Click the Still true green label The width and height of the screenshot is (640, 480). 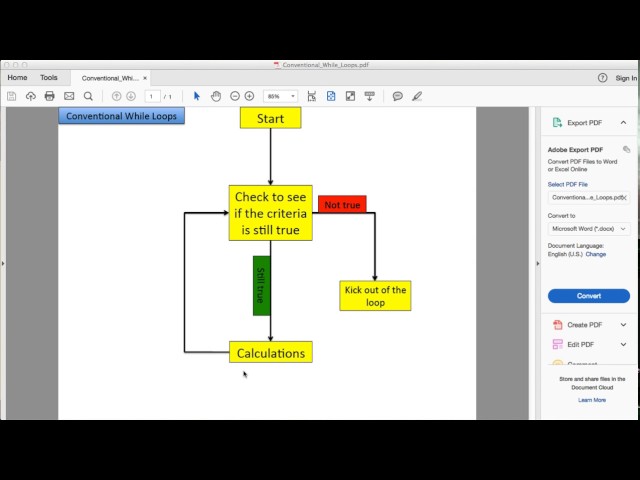coord(261,286)
